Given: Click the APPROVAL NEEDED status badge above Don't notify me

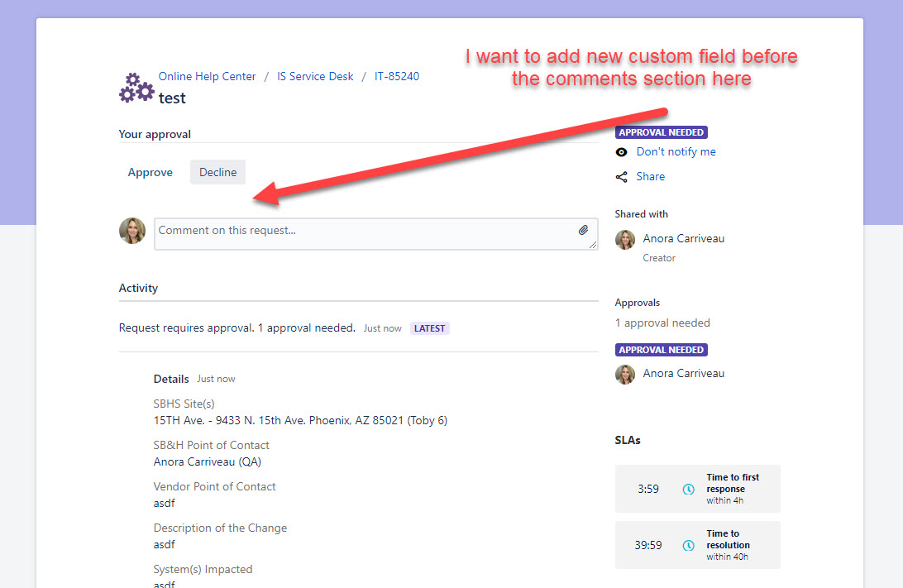Looking at the screenshot, I should tap(662, 132).
